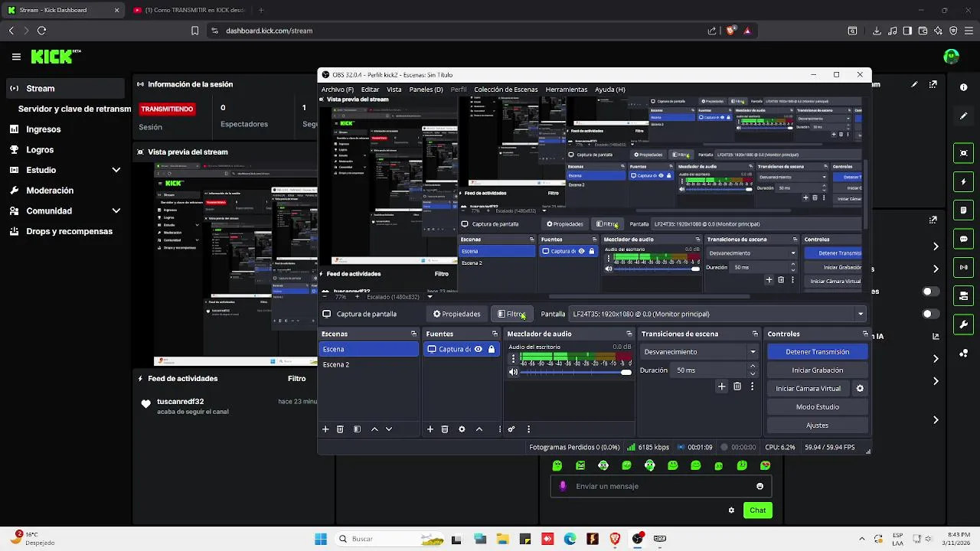Click the Enviar un mensaje input field
980x551 pixels.
click(x=660, y=486)
